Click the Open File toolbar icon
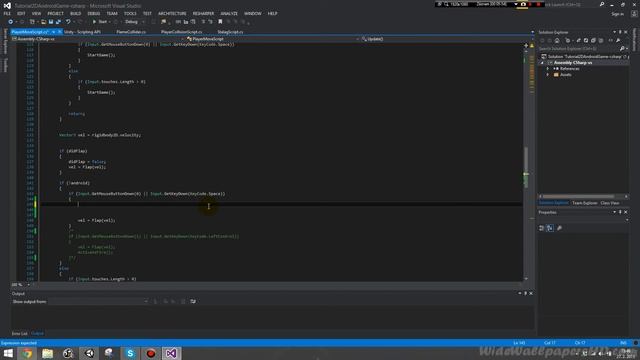640x360 pixels. (x=43, y=22)
